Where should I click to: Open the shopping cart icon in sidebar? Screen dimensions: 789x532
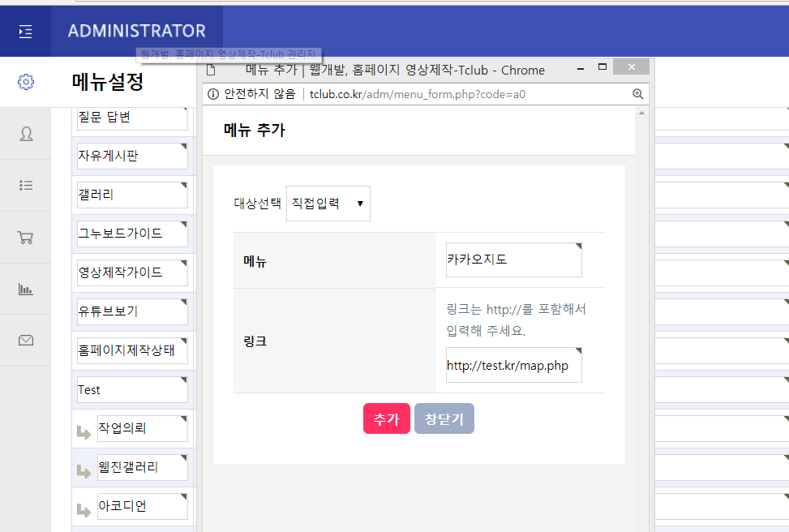tap(25, 238)
